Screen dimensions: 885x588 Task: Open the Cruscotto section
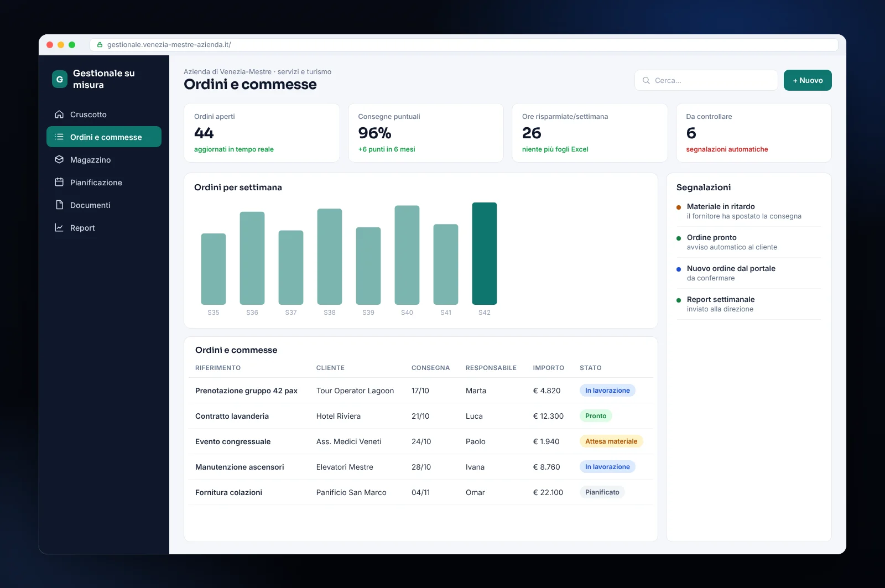coord(104,115)
